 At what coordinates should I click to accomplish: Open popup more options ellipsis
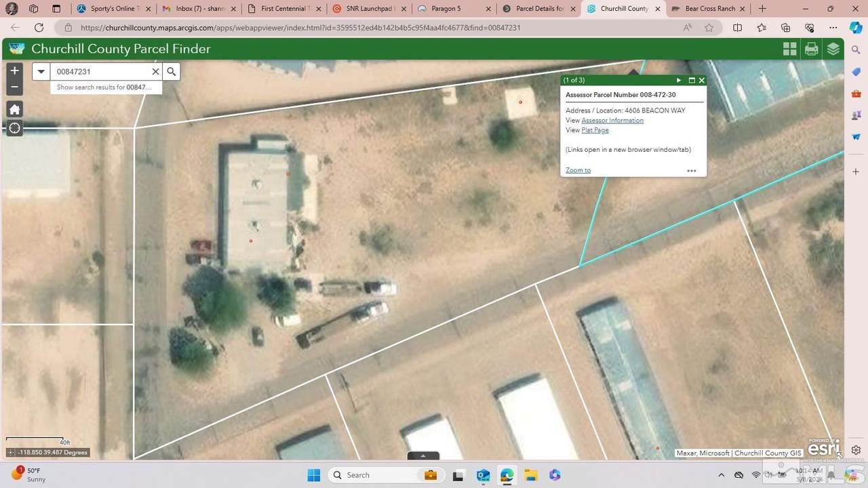tap(692, 171)
